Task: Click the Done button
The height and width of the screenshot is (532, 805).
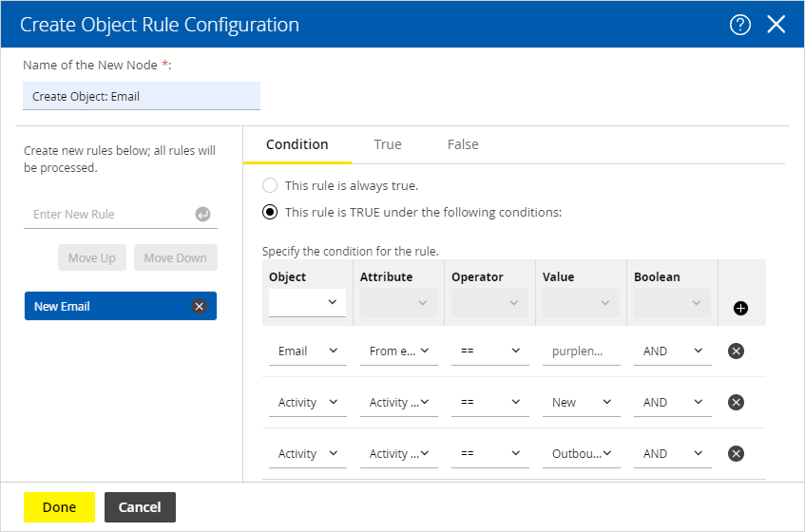Action: (x=59, y=507)
